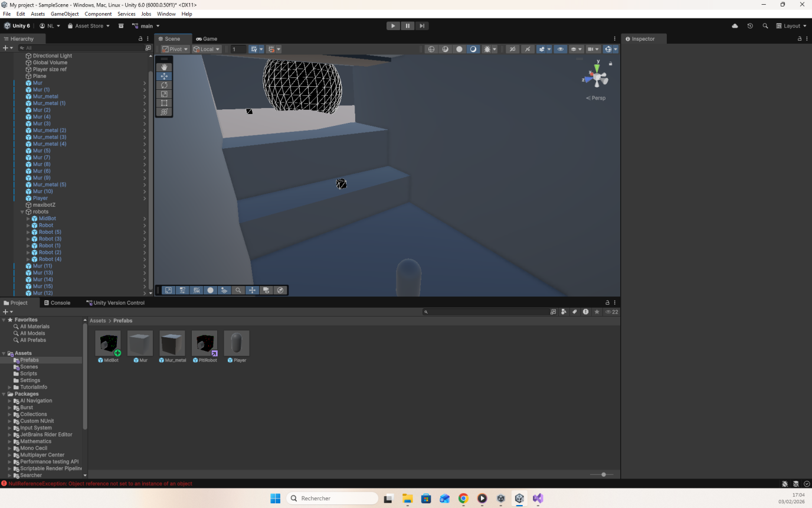Switch to the Game tab
Screen dimensions: 812x508
207,39
